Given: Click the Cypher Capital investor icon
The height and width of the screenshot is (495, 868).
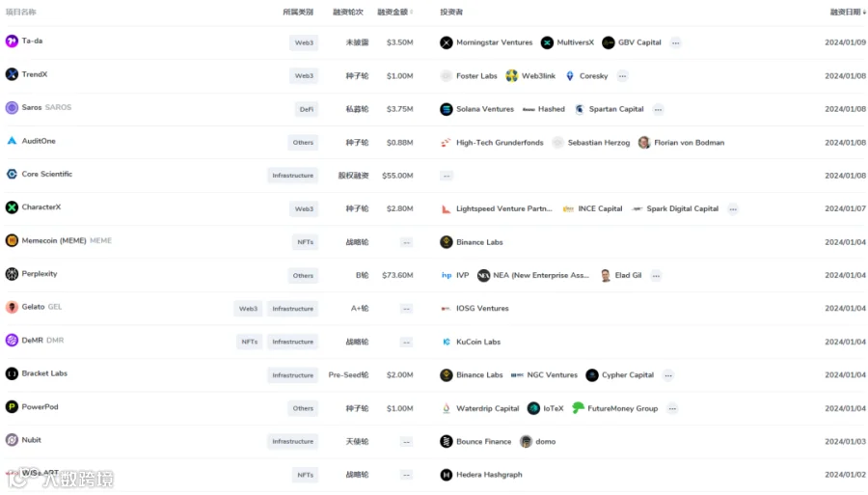Looking at the screenshot, I should pos(592,375).
